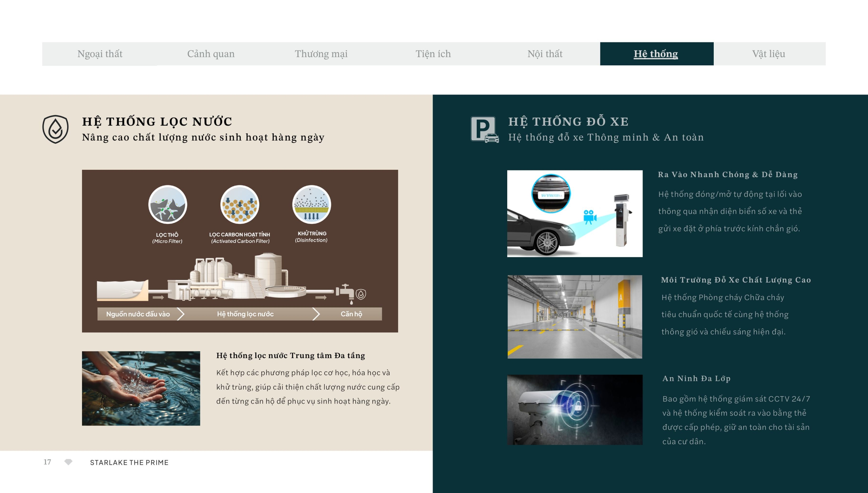Click the Căn hộ label in flow bar
The height and width of the screenshot is (493, 868).
tap(351, 314)
